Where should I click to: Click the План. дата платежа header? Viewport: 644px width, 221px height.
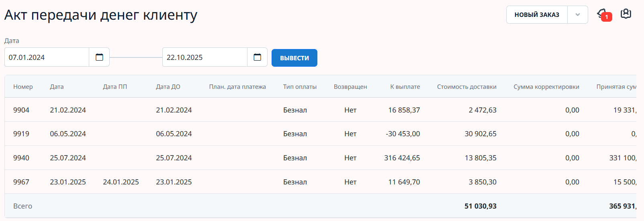237,87
